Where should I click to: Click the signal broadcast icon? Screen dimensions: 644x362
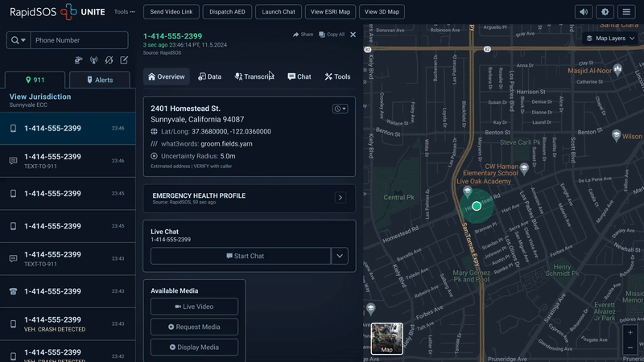[94, 60]
